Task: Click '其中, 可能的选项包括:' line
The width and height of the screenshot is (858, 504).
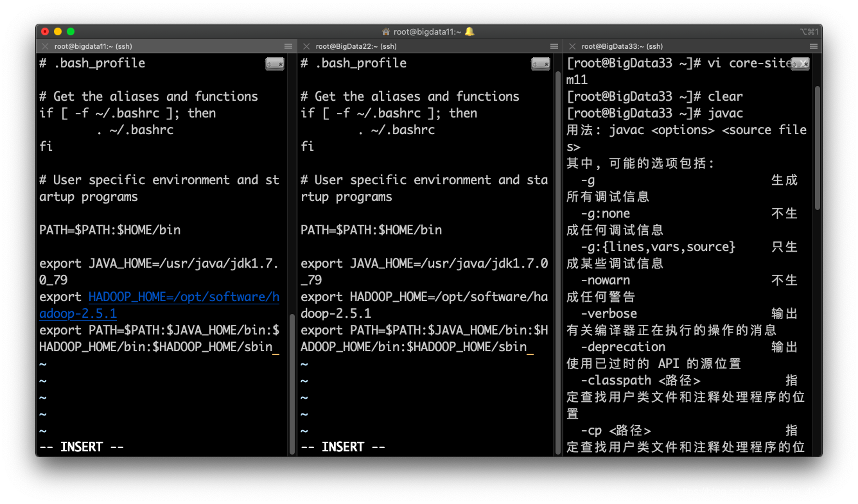Action: coord(641,163)
